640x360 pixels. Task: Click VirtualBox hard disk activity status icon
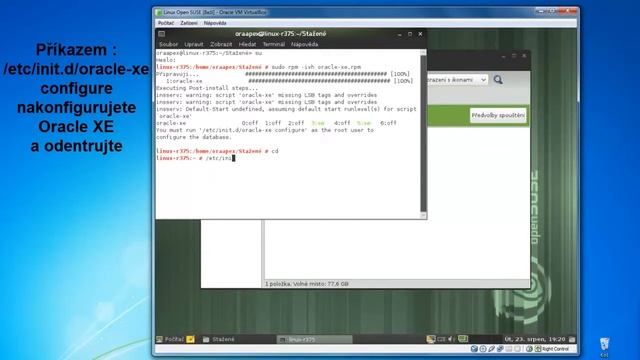[474, 349]
